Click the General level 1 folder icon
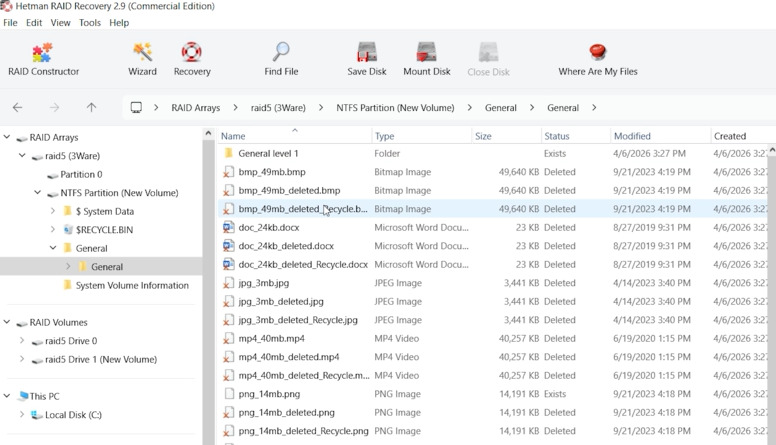 pos(228,153)
